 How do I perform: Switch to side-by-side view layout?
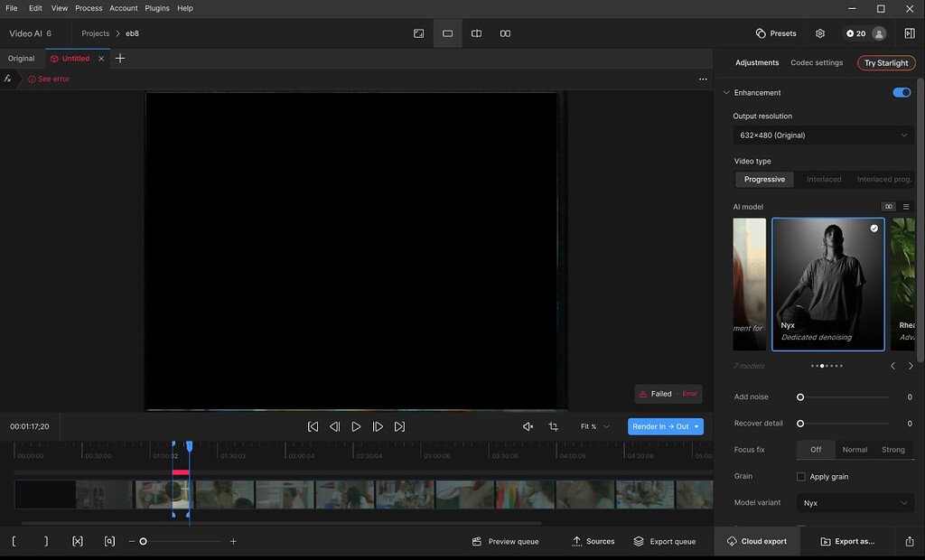click(x=505, y=33)
